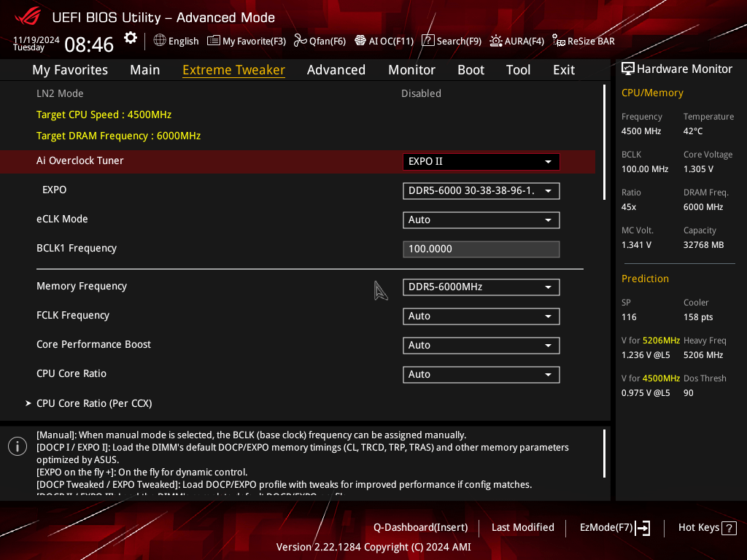Viewport: 747px width, 560px height.
Task: Open the Ai Overclock Tuner dropdown
Action: pyautogui.click(x=481, y=162)
